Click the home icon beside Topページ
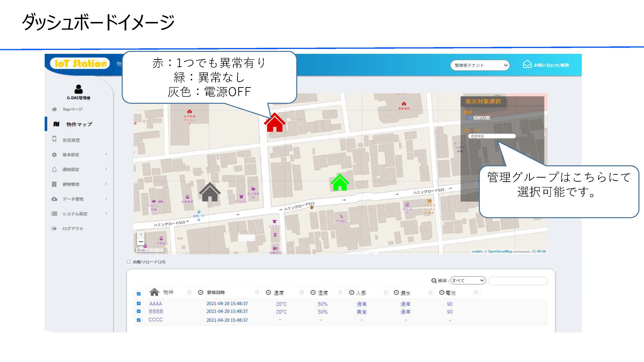The image size is (644, 362). pyautogui.click(x=54, y=109)
